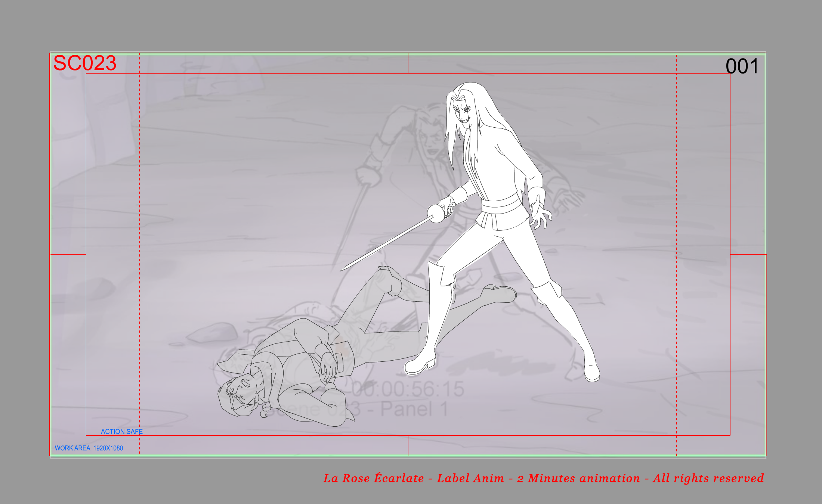Click the red SC023 scene label
The width and height of the screenshot is (822, 504).
[x=85, y=63]
